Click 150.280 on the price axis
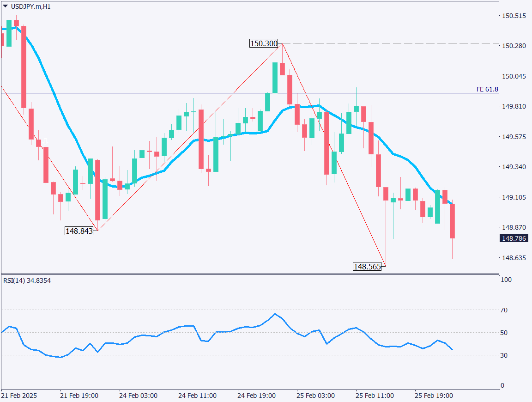 tap(514, 46)
